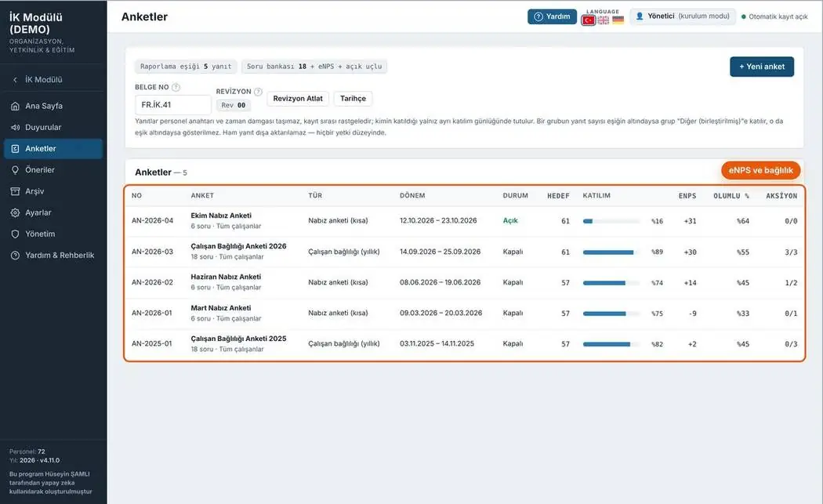Viewport: 823px width, 504px height.
Task: Select survey number AN-2026-01
Action: (152, 314)
